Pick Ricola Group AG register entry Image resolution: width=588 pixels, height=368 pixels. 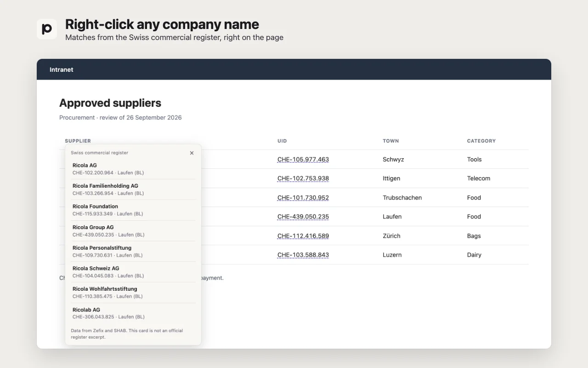[133, 231]
